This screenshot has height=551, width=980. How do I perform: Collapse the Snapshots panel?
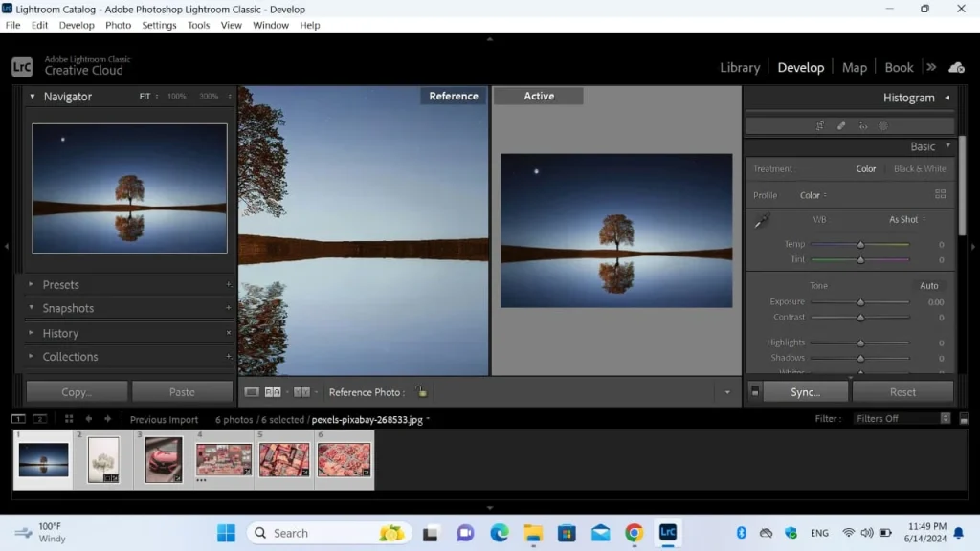pos(31,307)
